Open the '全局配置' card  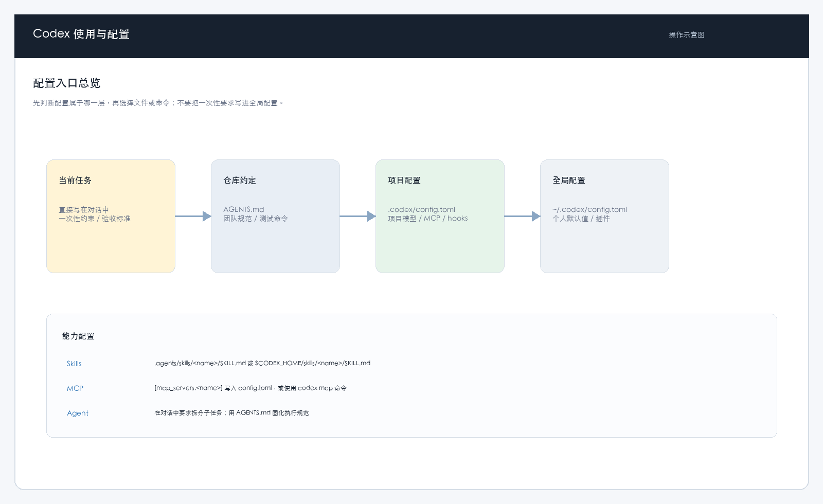click(604, 216)
